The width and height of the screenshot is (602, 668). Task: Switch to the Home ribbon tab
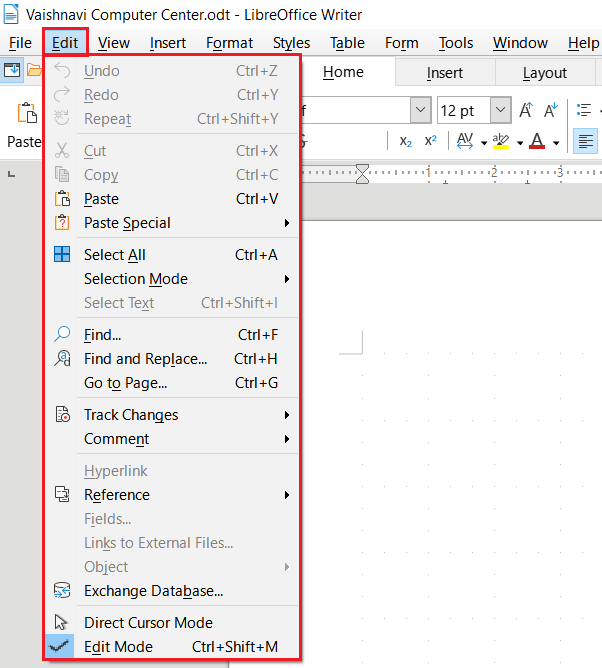343,72
